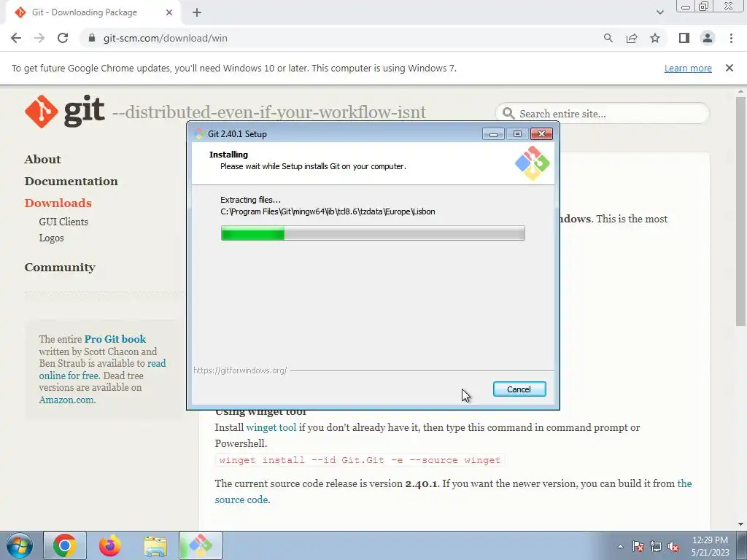The height and width of the screenshot is (560, 747).
Task: Close the Git Downloading Package tab
Action: pos(169,12)
